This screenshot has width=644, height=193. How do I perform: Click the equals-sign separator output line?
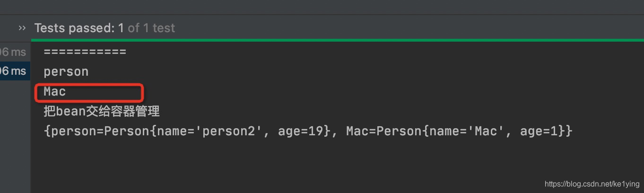click(x=85, y=52)
